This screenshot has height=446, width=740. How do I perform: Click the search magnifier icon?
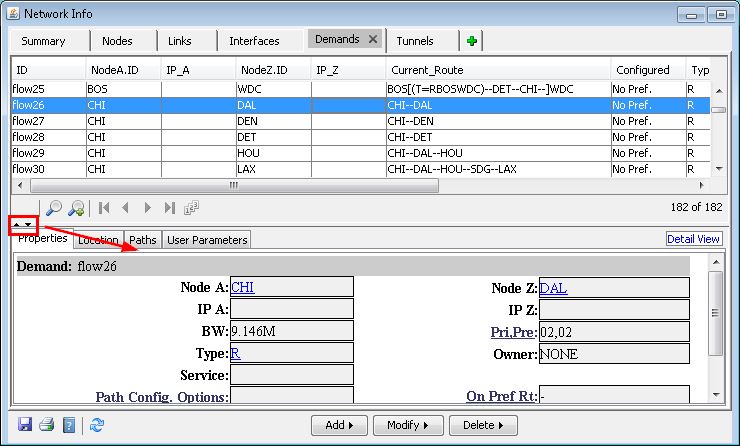click(x=54, y=208)
